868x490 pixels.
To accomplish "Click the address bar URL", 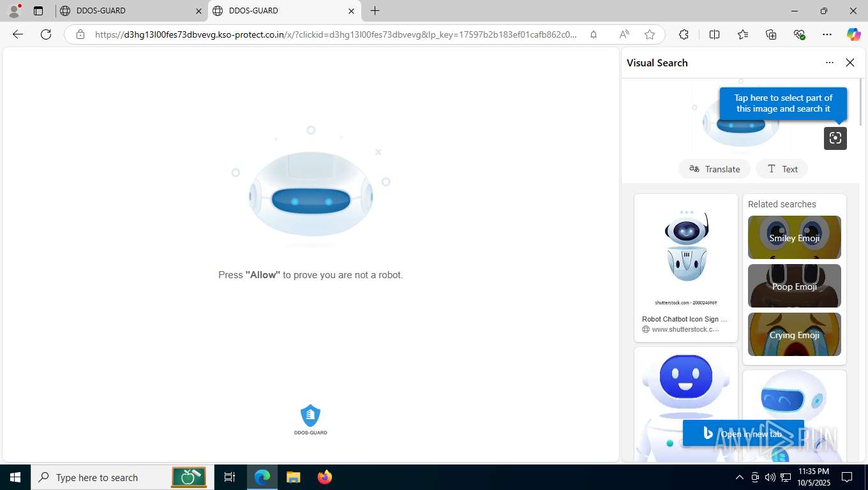I will tap(336, 34).
